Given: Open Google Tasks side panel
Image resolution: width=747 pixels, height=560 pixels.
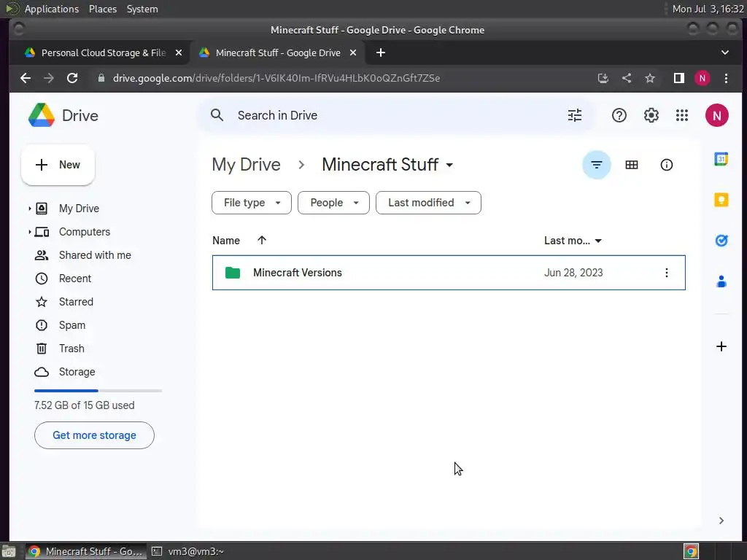Looking at the screenshot, I should (x=721, y=241).
